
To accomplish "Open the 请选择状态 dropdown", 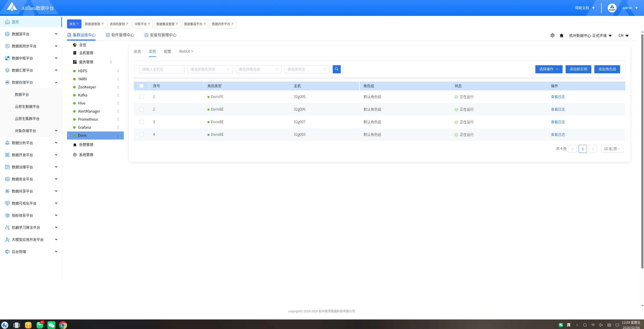I will pyautogui.click(x=307, y=69).
